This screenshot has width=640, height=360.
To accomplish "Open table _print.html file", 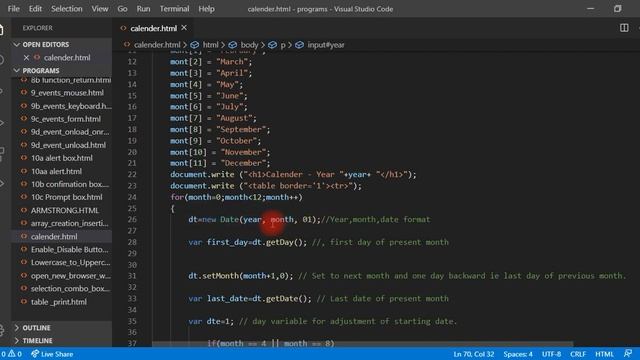I will [59, 302].
